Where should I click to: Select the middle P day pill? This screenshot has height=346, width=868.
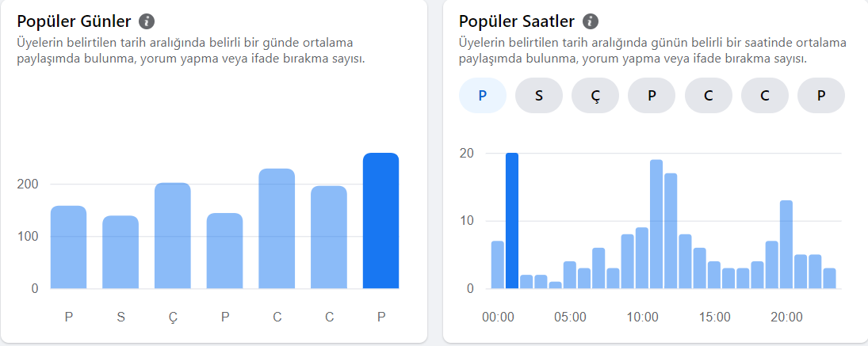(x=652, y=96)
